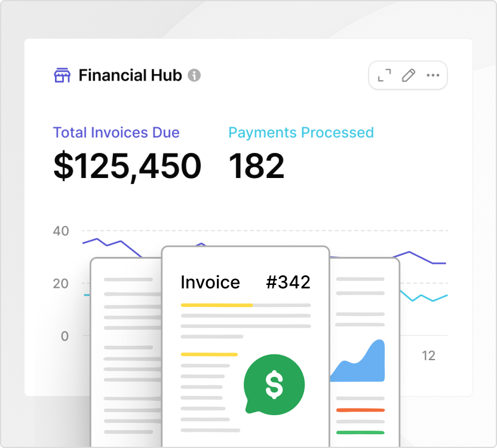Select the 182 payments value
Image resolution: width=497 pixels, height=448 pixels.
(x=256, y=166)
